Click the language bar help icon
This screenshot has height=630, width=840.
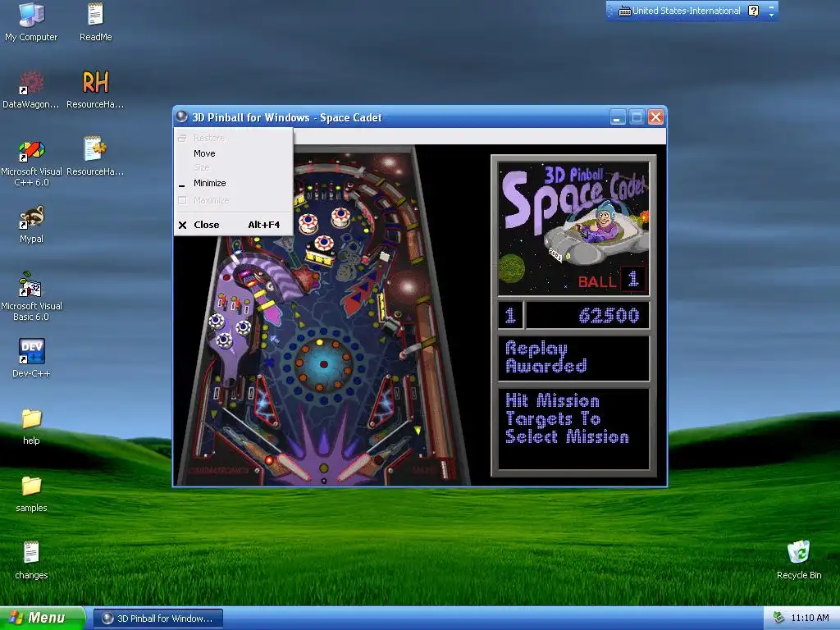753,11
